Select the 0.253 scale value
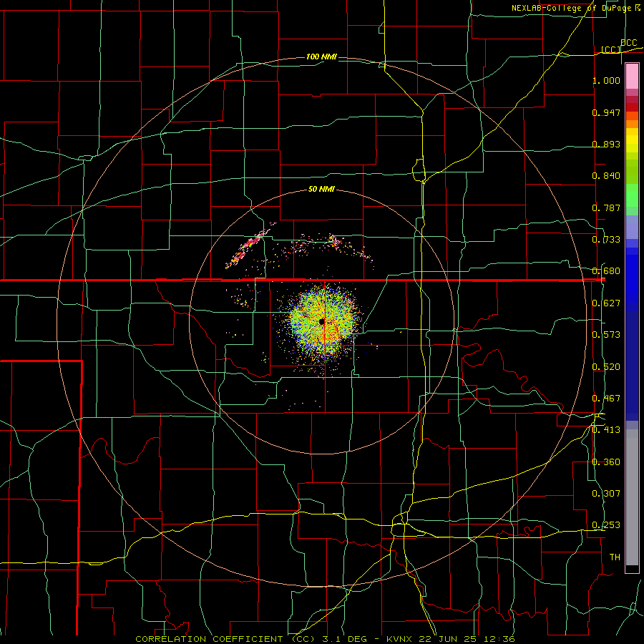Viewport: 644px width, 644px height. click(606, 525)
